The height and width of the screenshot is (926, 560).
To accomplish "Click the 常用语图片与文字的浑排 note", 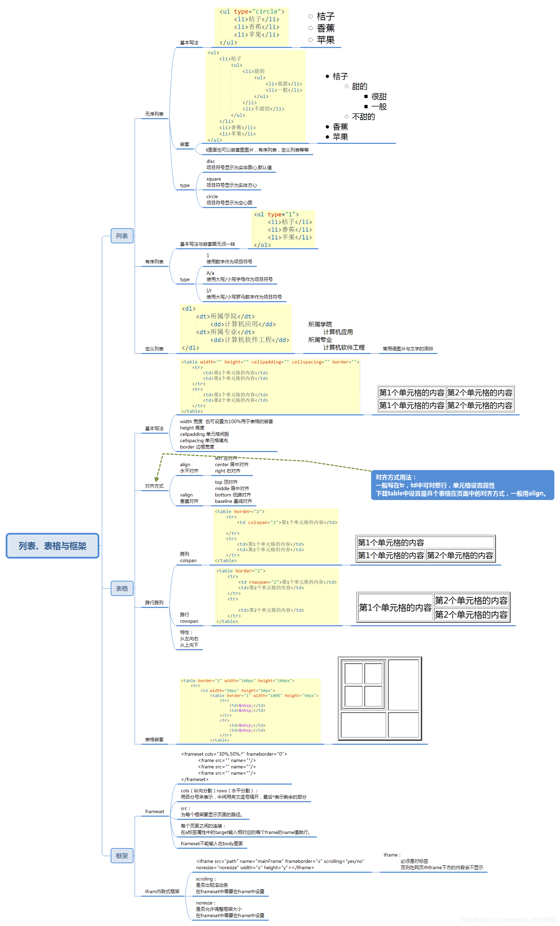I will tap(408, 349).
